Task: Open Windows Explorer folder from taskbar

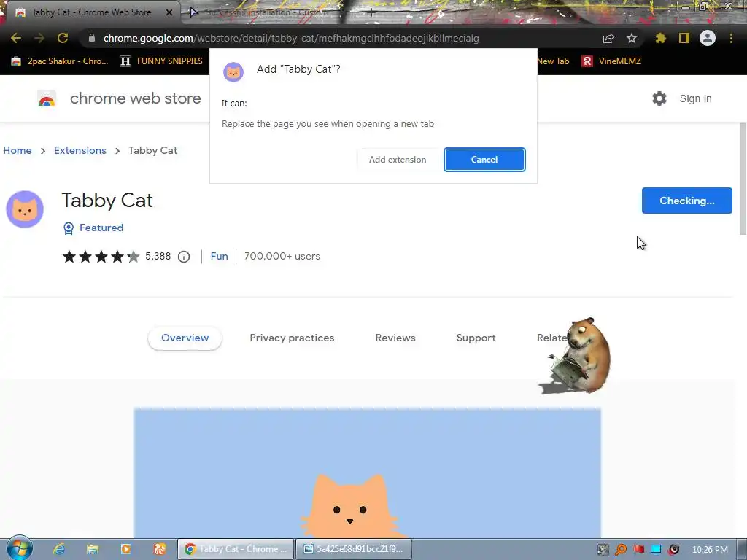Action: pyautogui.click(x=93, y=549)
